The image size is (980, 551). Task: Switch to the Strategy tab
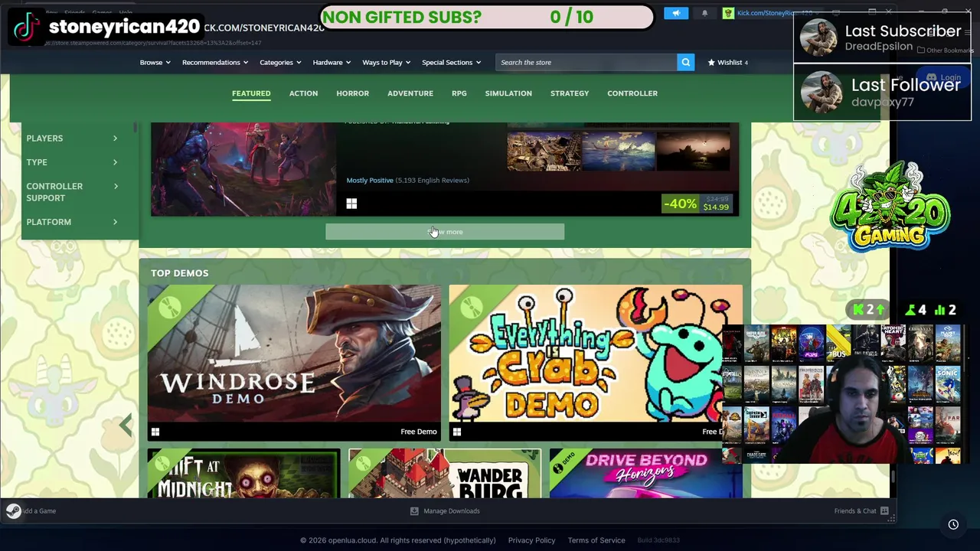point(570,93)
